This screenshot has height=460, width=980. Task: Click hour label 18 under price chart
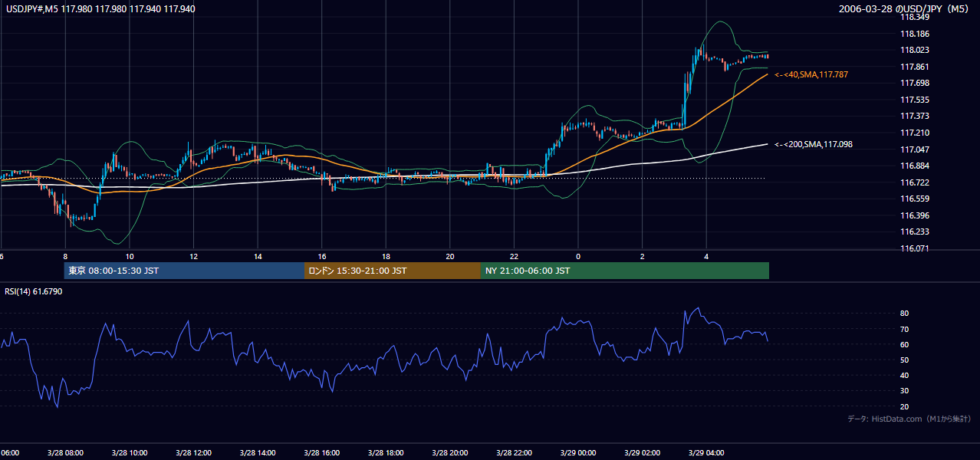[x=386, y=257]
